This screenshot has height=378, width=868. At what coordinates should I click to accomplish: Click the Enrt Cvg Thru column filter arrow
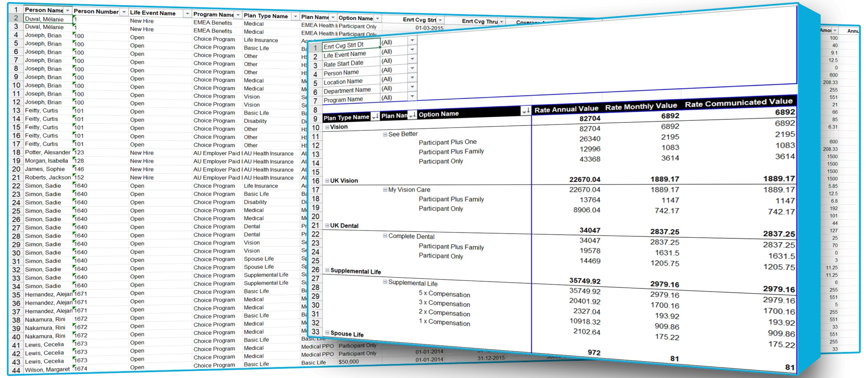click(x=501, y=22)
